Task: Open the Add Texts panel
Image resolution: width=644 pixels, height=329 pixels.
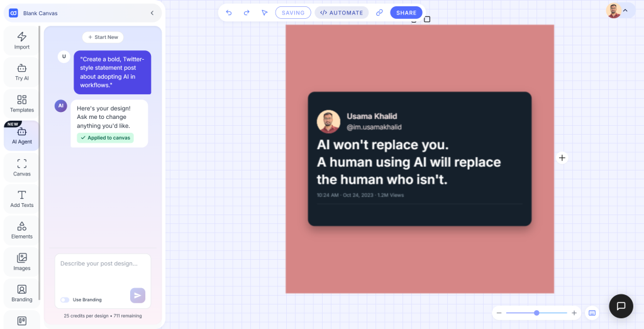Action: (x=22, y=199)
